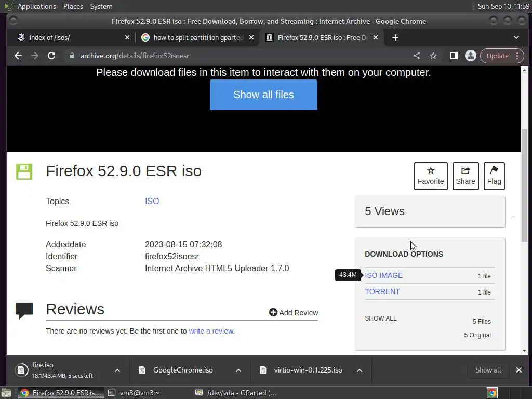The width and height of the screenshot is (532, 399).
Task: Open the write a review link
Action: pos(211,331)
